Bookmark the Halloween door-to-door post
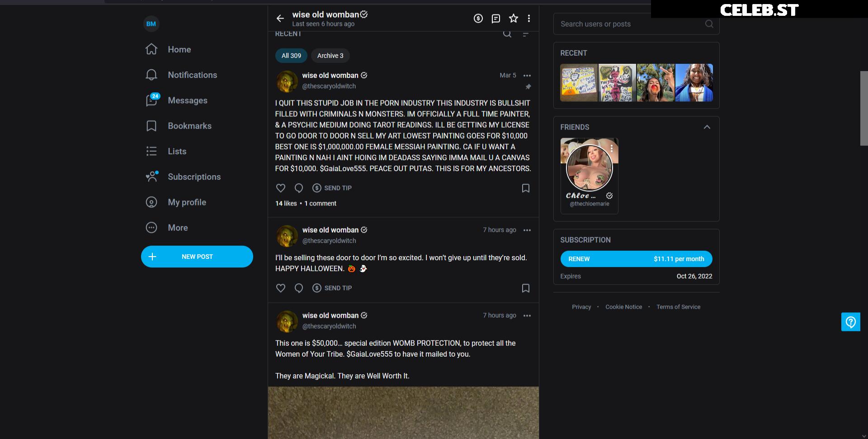 526,288
